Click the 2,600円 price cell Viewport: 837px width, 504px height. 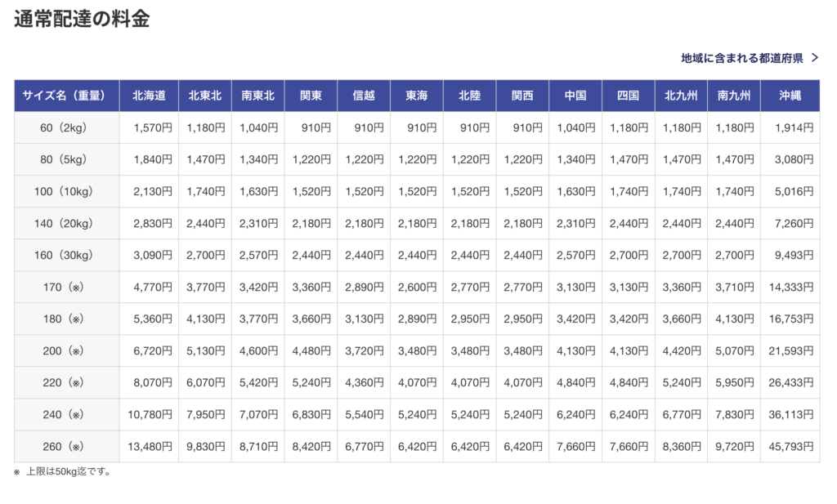coord(416,287)
